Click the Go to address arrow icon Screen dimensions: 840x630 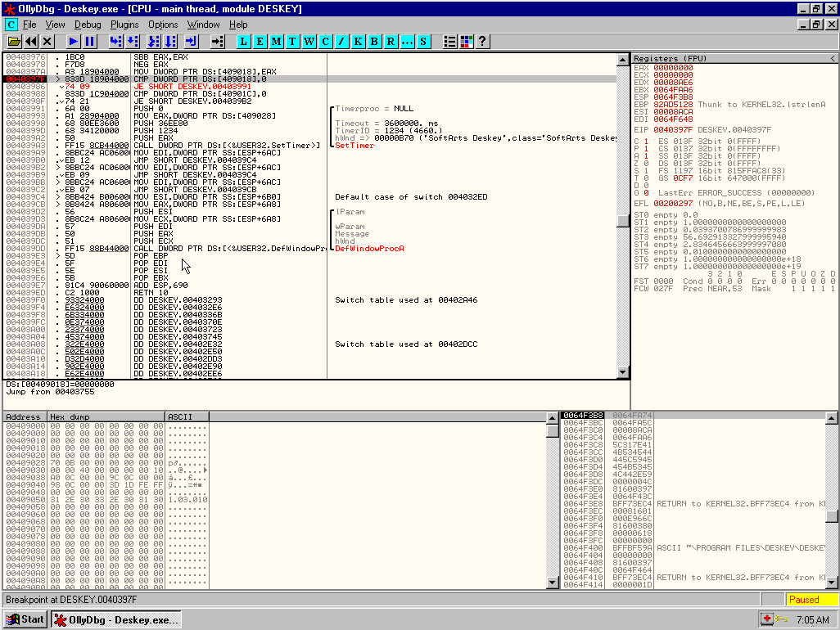(217, 41)
